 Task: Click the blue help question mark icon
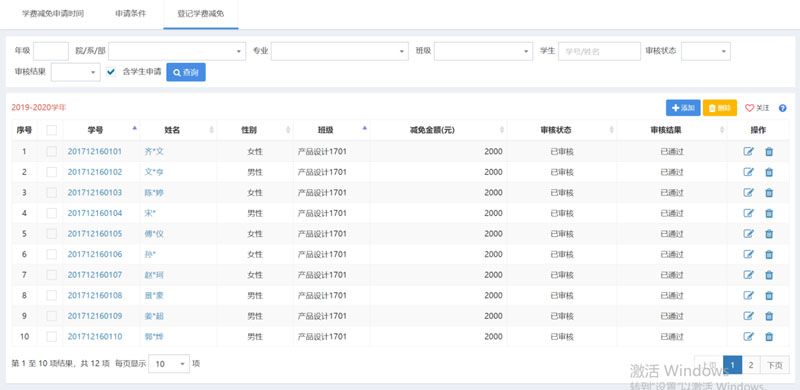pyautogui.click(x=783, y=108)
